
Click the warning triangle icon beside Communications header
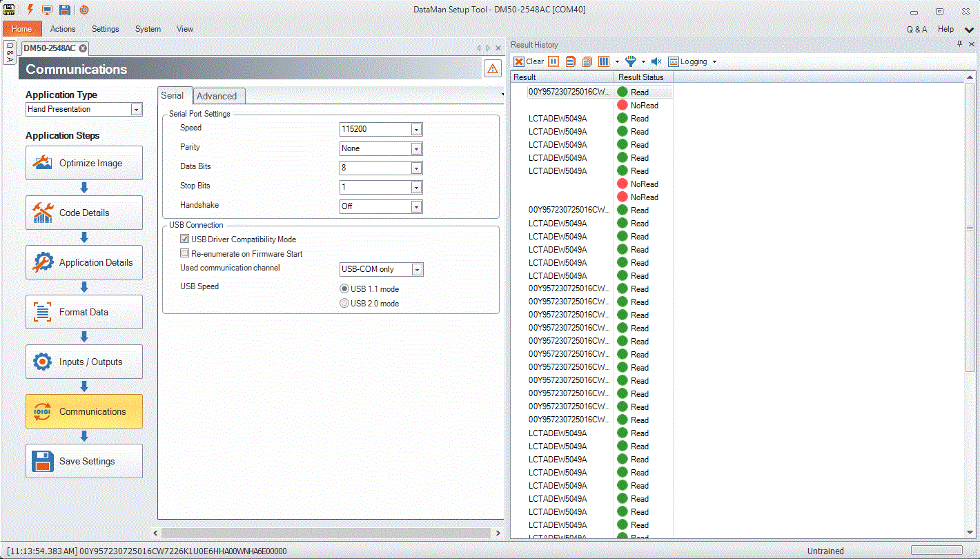[492, 68]
